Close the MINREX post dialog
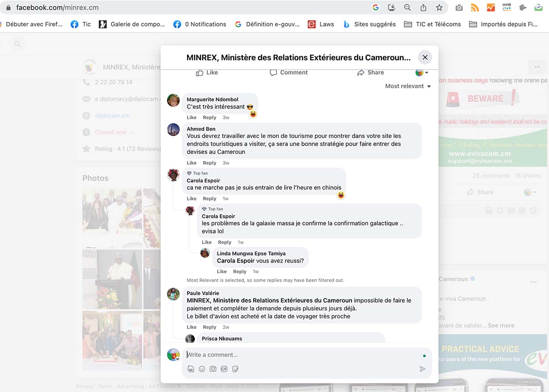Viewport: 549px width, 392px height. tap(425, 57)
